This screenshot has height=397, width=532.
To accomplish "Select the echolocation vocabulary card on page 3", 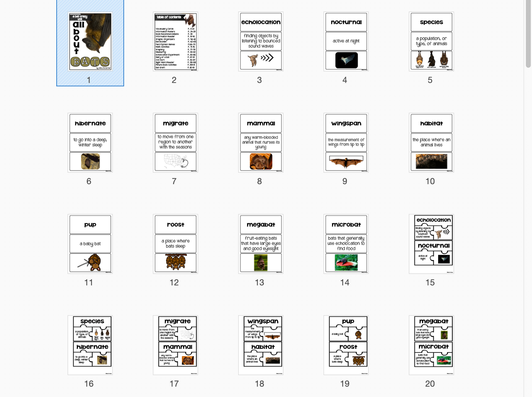I will (261, 42).
